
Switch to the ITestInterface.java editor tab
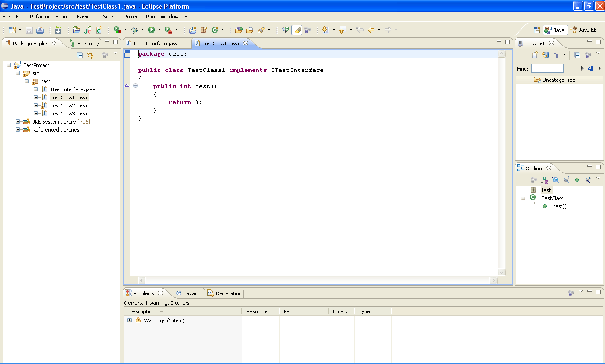(156, 44)
